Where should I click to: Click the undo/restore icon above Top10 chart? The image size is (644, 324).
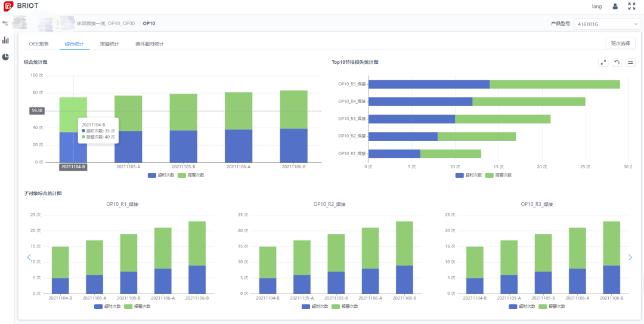point(617,62)
